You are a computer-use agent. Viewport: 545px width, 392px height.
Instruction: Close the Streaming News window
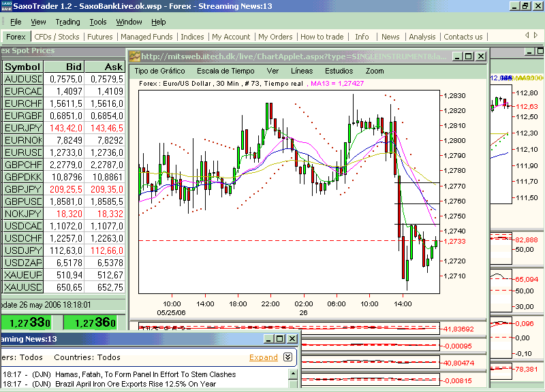292,338
